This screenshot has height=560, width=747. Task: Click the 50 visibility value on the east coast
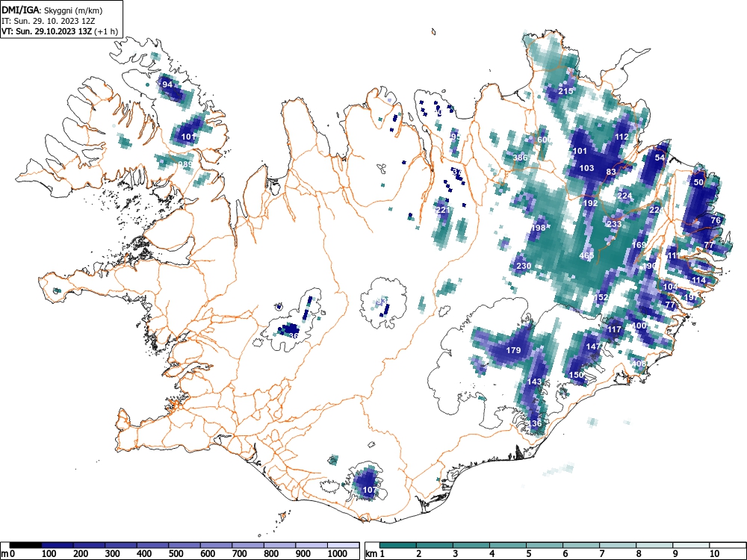pos(698,182)
